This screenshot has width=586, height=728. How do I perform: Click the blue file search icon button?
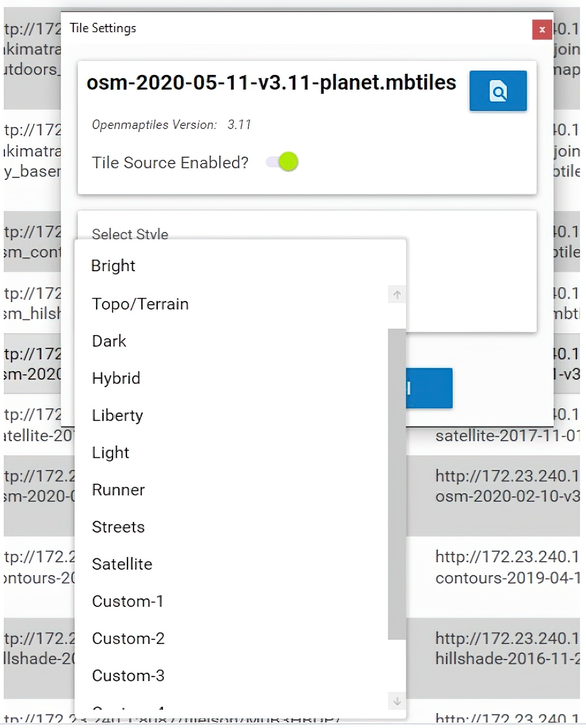498,91
